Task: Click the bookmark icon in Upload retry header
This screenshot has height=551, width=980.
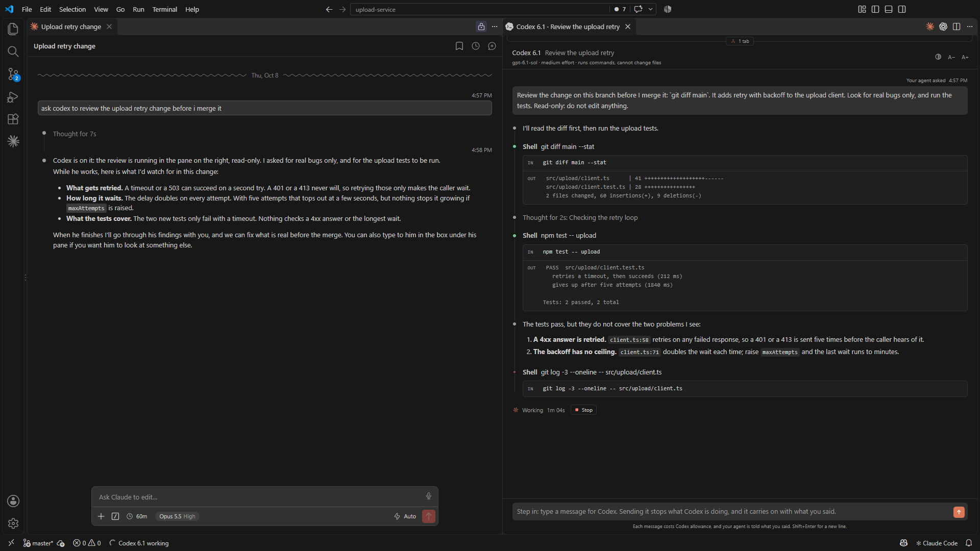Action: click(459, 46)
